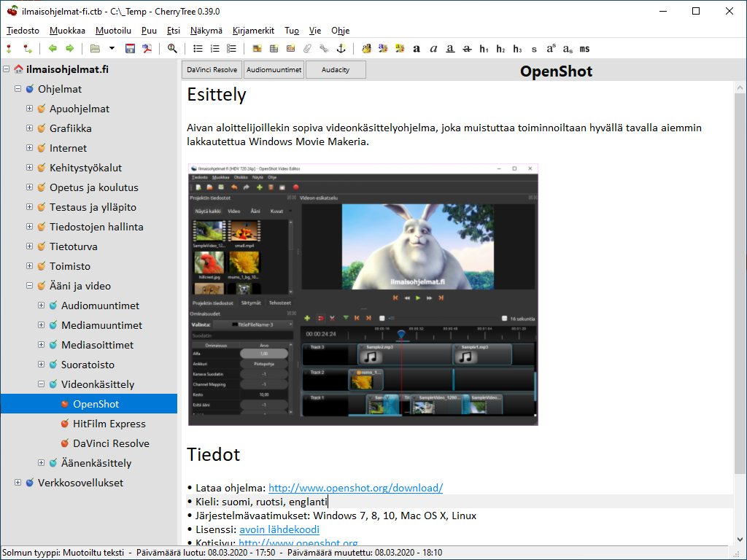The width and height of the screenshot is (747, 560).
Task: Apply to-do checkbox list formatting
Action: click(x=231, y=49)
